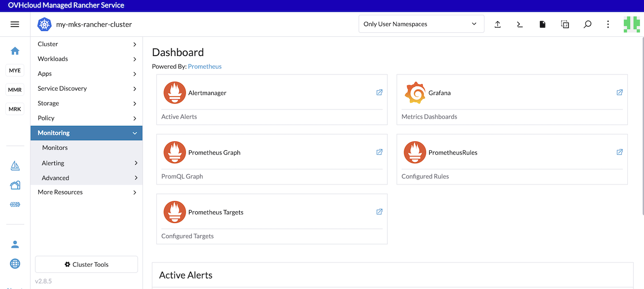Open the Prometheus Graph external link icon
The width and height of the screenshot is (644, 289).
[x=379, y=152]
